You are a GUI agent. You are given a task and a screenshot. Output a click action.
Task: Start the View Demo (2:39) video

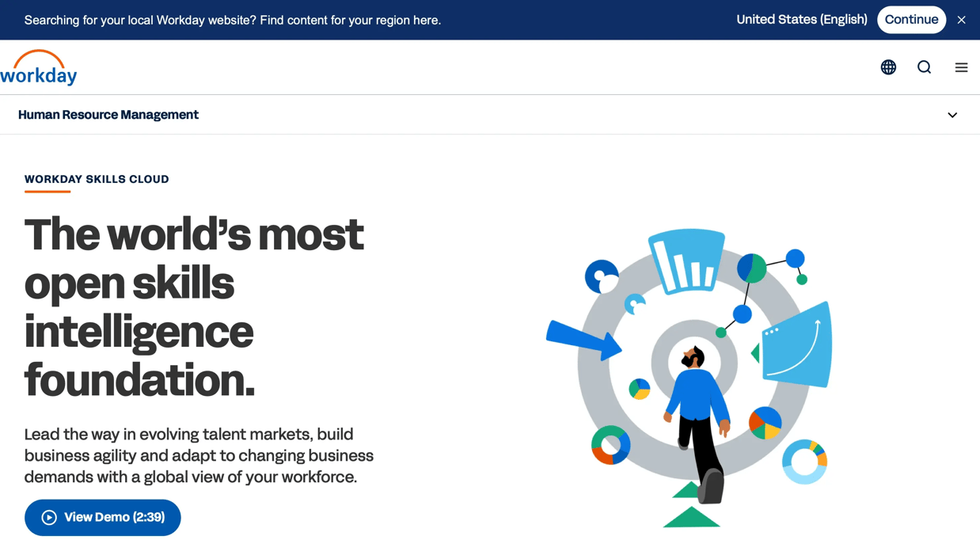(x=103, y=517)
